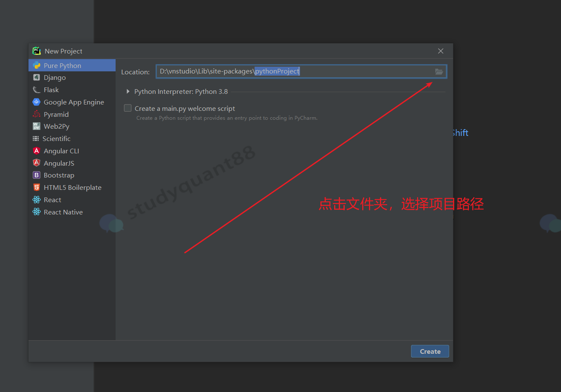Select the HTML5 Boilerplate icon
Viewport: 561px width, 392px height.
coord(37,187)
